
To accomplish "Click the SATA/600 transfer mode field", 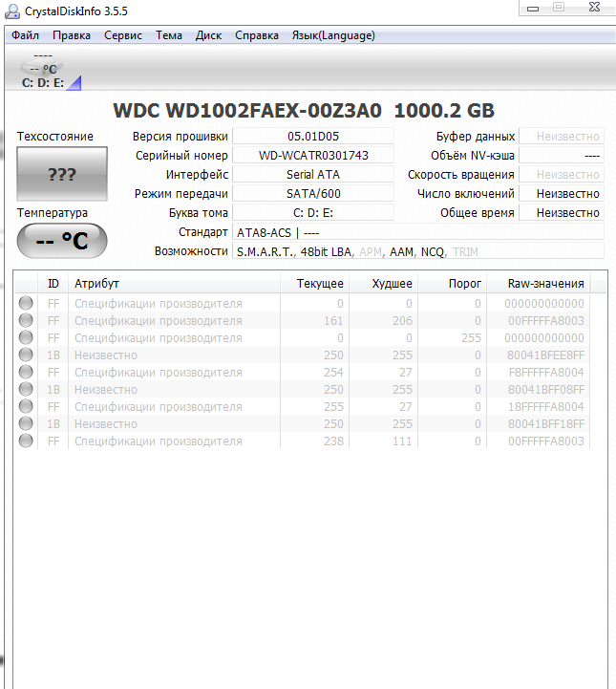I will (313, 194).
